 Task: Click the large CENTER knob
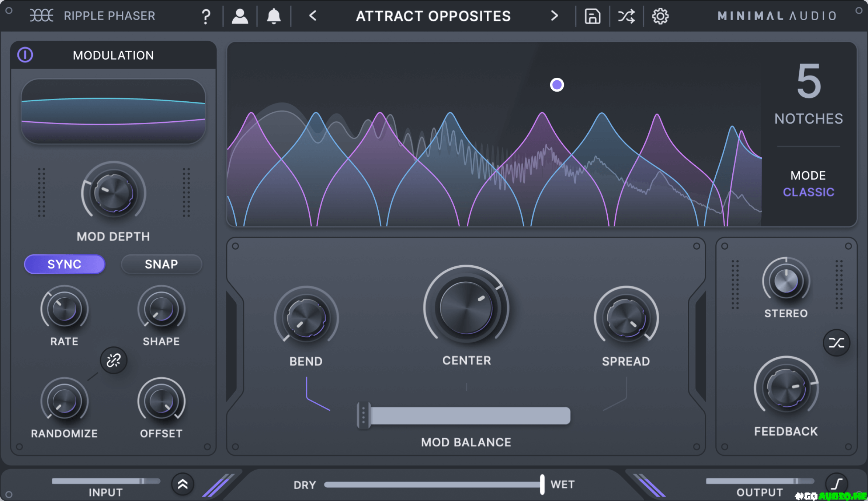point(466,308)
